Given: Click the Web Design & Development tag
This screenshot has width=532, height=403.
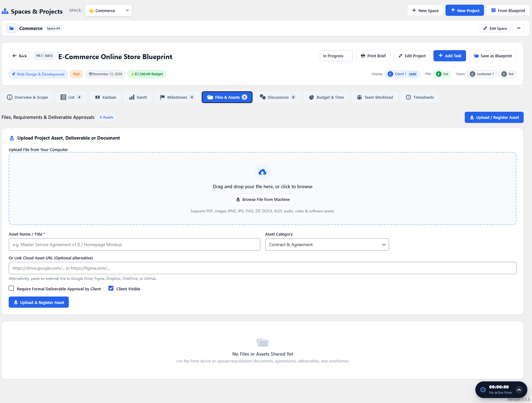Looking at the screenshot, I should [x=38, y=74].
